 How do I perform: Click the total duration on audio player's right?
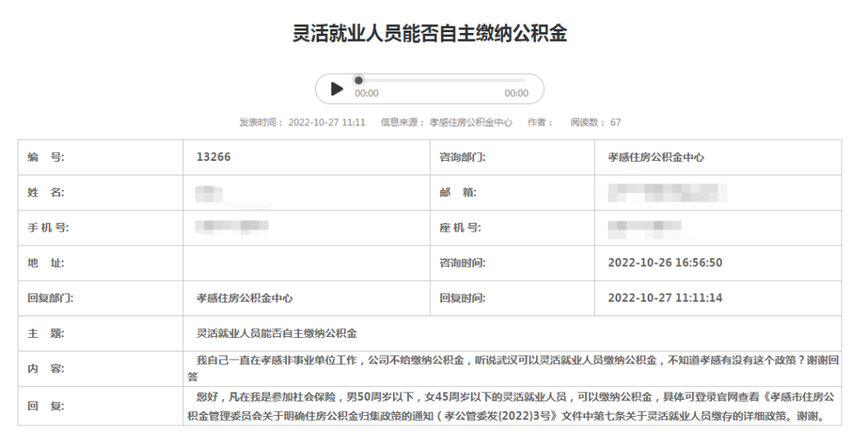516,93
